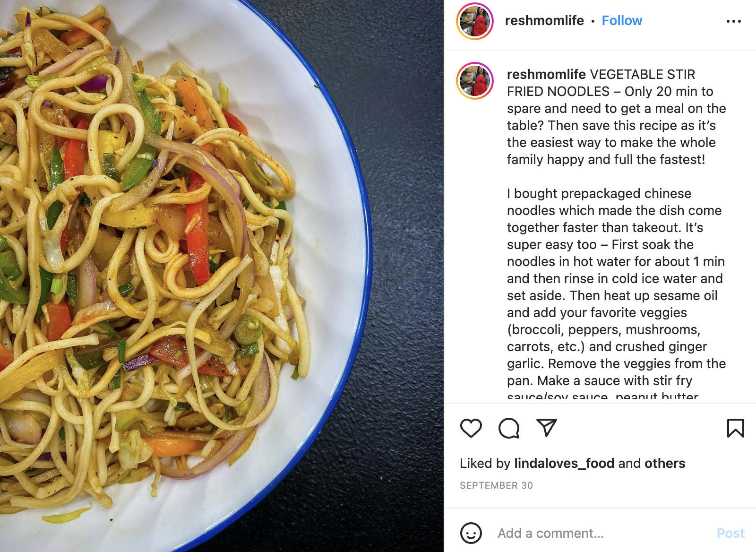Click the profile avatar beside the caption
Viewport: 756px width, 552px height.
click(475, 81)
